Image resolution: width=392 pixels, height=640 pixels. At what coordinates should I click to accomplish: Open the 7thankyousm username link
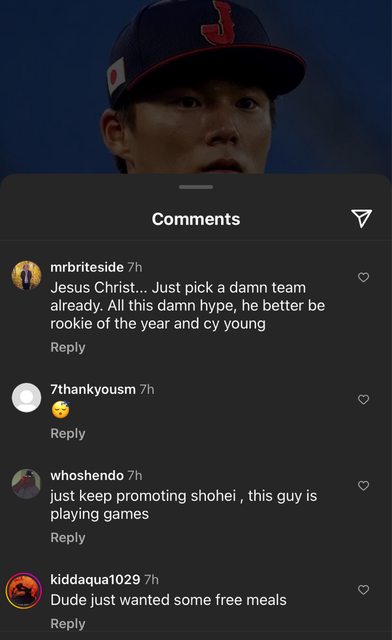(93, 389)
